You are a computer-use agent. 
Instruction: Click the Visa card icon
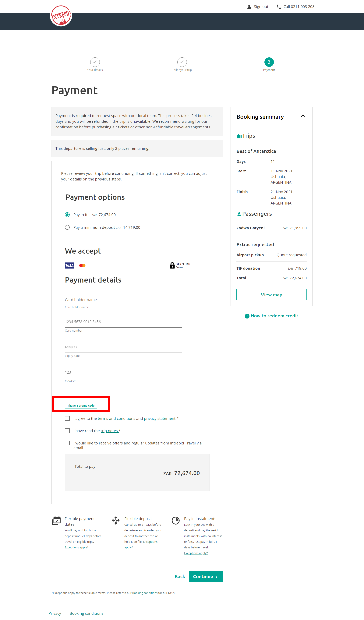tap(70, 265)
